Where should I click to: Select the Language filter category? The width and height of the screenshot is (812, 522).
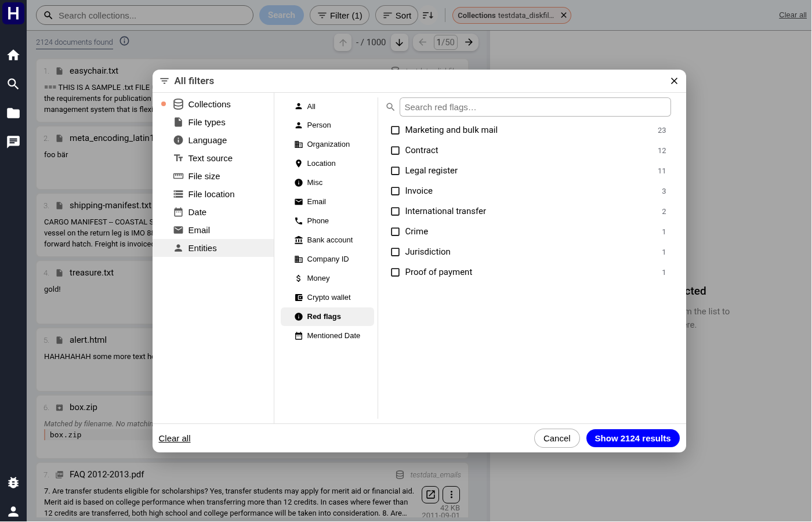point(213,140)
